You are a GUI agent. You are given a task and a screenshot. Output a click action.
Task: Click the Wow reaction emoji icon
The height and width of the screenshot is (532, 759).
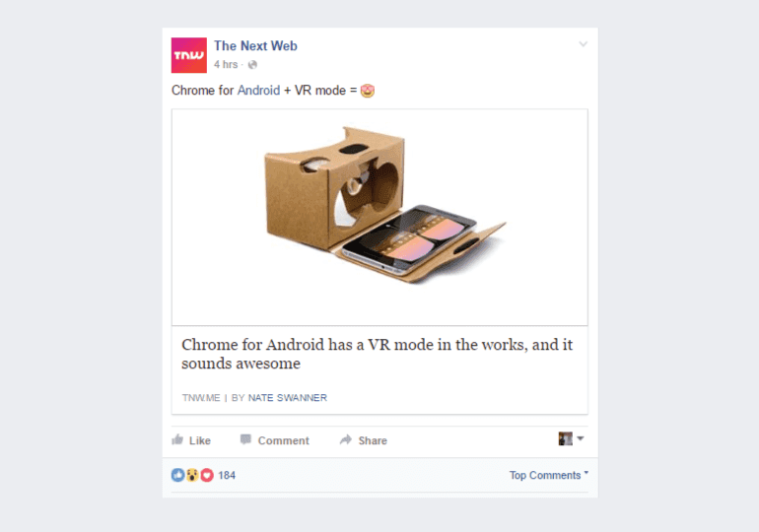[192, 475]
